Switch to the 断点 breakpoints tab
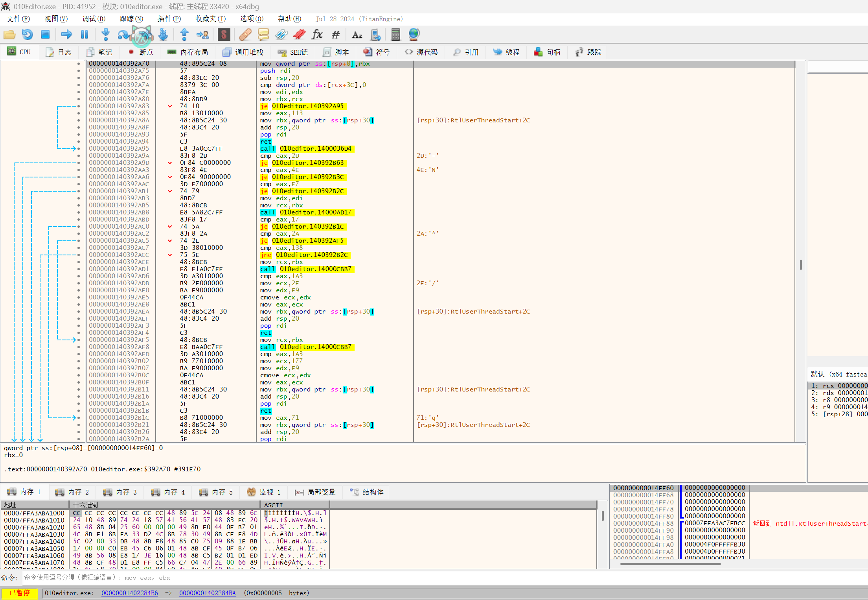 (x=141, y=52)
